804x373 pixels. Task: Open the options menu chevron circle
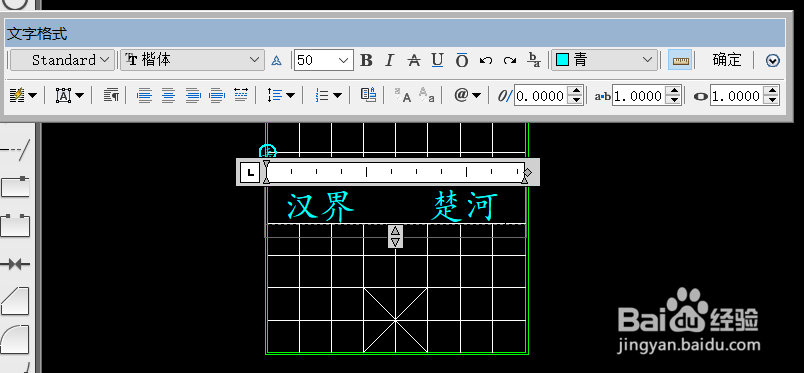[773, 61]
